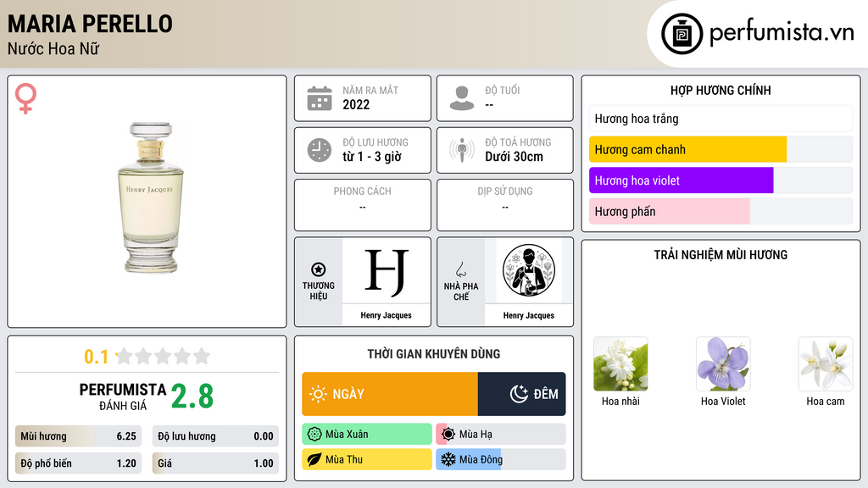Click the sun icon in the Ngày bar
The width and height of the screenshot is (868, 488).
tap(318, 394)
